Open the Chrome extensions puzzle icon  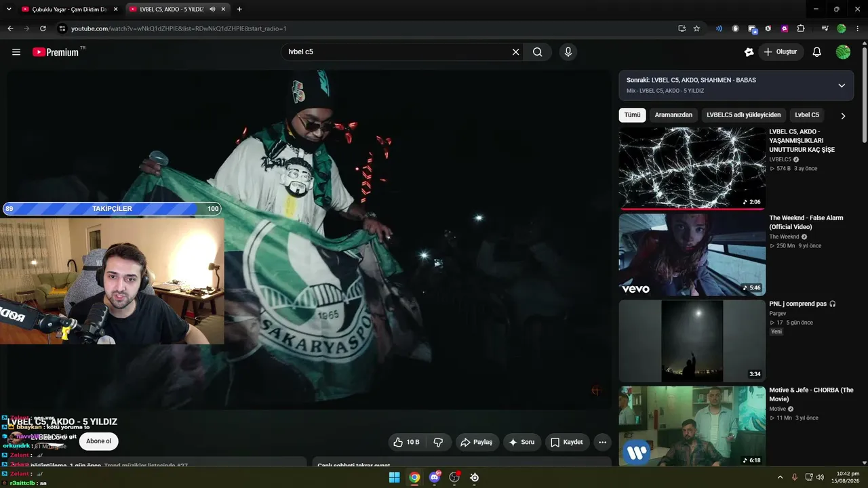coord(801,28)
